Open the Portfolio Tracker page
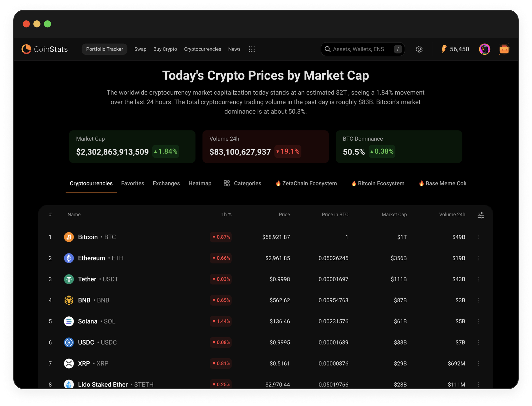 coord(105,49)
